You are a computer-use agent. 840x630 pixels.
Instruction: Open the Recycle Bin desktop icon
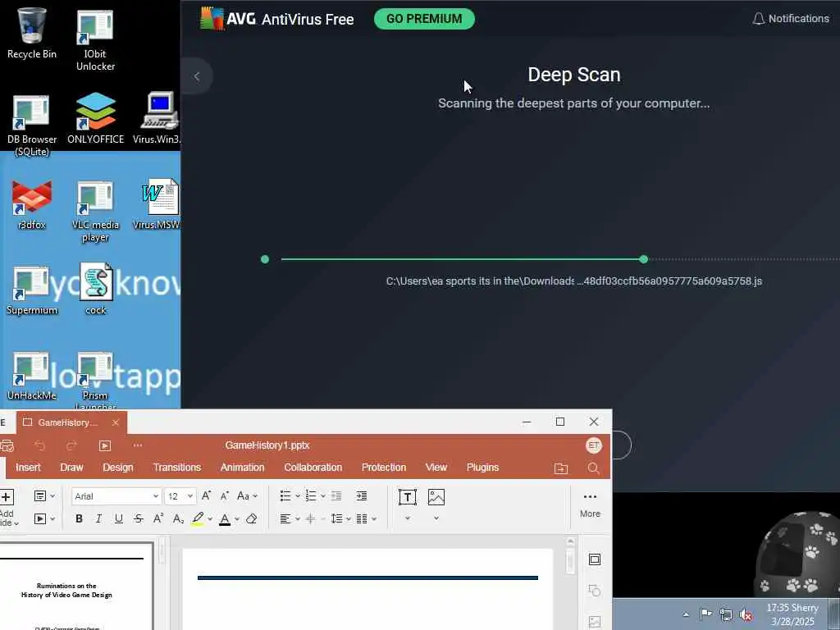click(32, 33)
